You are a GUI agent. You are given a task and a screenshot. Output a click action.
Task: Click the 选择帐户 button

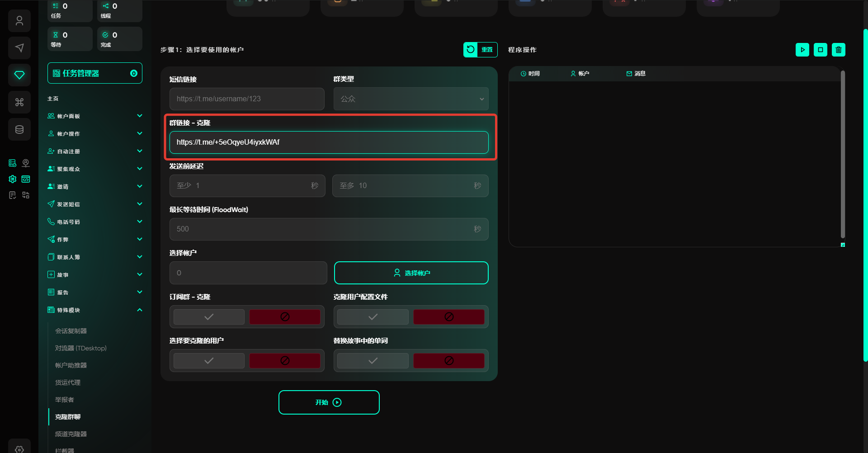(411, 273)
